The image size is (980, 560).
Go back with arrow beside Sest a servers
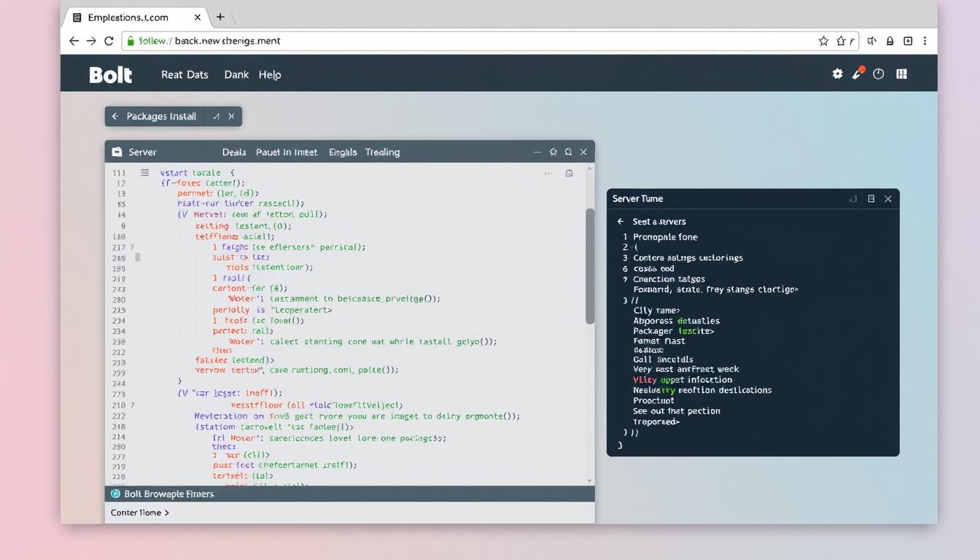621,221
